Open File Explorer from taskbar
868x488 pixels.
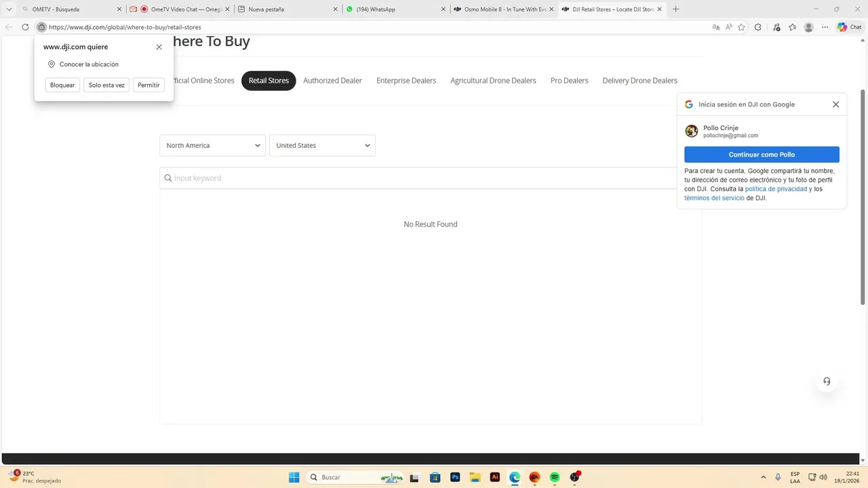click(x=475, y=477)
